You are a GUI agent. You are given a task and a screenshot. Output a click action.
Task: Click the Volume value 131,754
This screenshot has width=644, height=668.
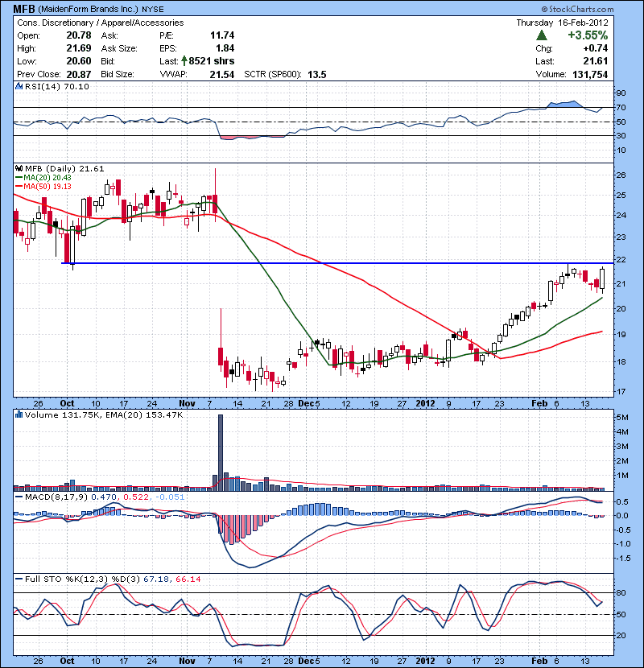(x=590, y=75)
